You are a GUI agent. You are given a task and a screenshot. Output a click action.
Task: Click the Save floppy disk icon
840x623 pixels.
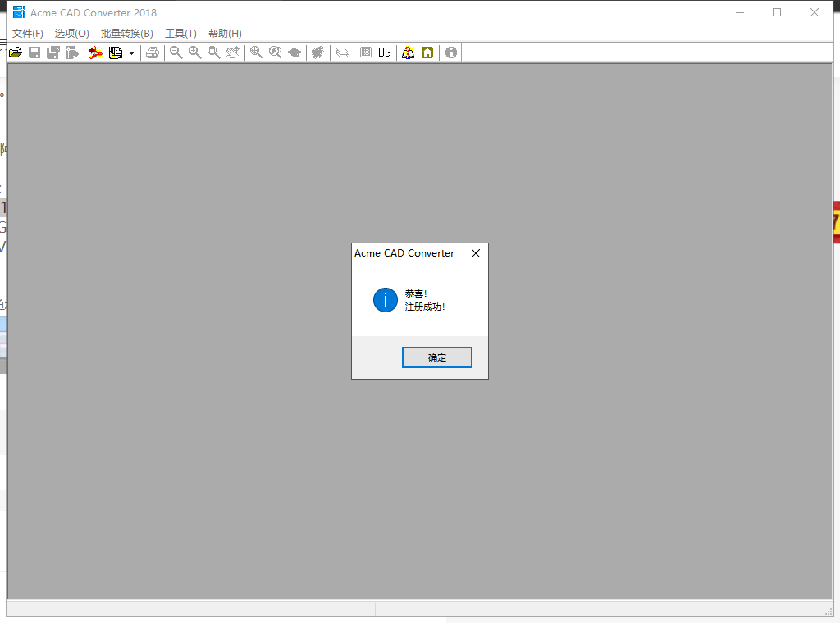34,52
